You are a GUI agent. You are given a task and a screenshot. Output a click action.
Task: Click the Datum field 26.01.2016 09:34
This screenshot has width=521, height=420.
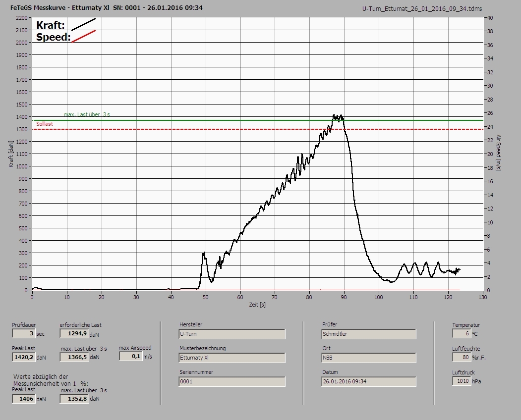pos(369,381)
